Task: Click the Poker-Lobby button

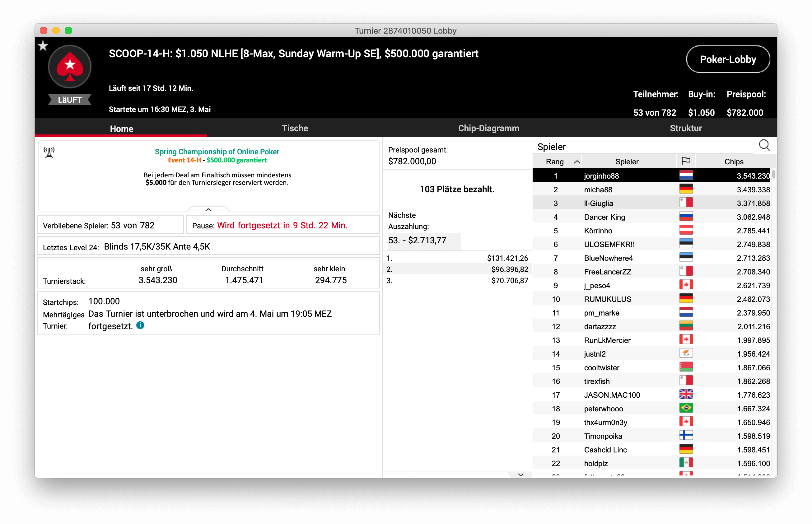Action: [x=728, y=59]
